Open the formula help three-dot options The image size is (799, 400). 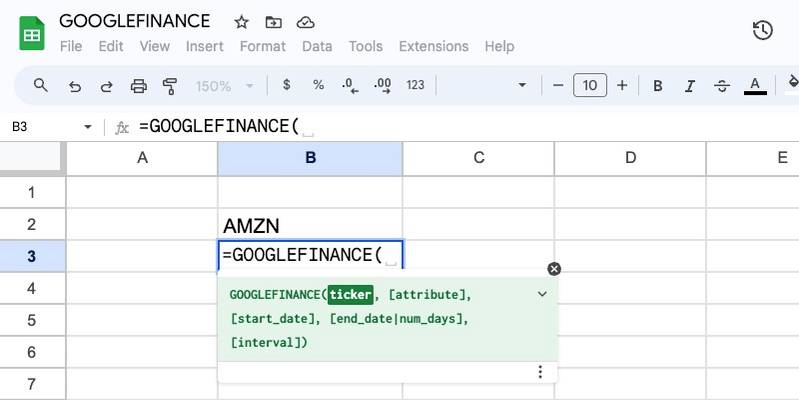pyautogui.click(x=540, y=372)
